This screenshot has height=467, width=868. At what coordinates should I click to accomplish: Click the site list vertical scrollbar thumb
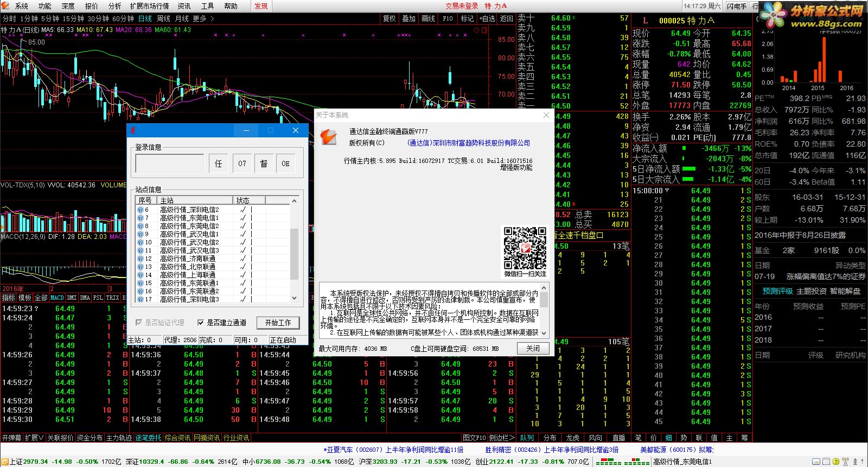(x=295, y=254)
